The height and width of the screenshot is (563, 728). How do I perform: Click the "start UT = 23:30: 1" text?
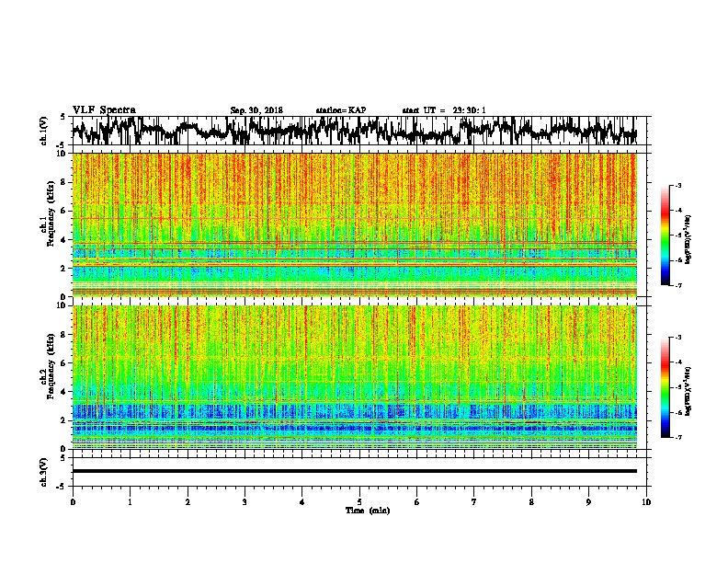(444, 110)
